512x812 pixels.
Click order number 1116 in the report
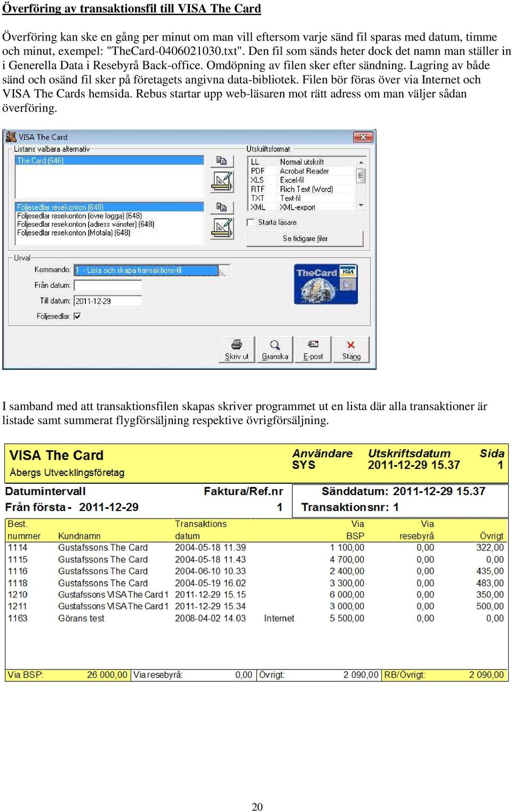[x=18, y=571]
